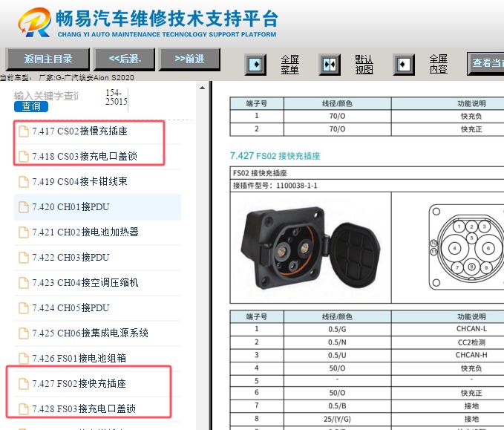Click the 全屏内容 arrow icon
Image resolution: width=504 pixels, height=430 pixels.
404,65
